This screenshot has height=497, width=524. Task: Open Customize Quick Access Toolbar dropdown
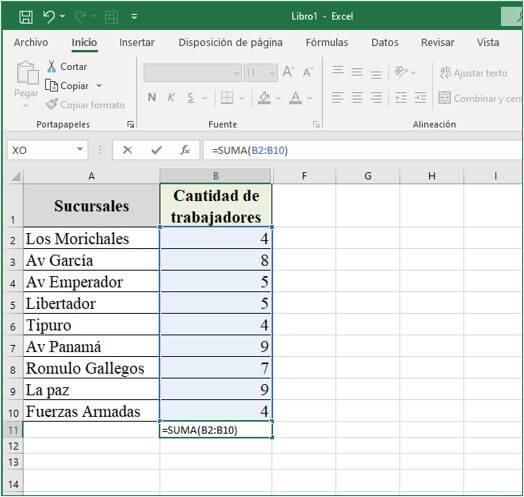pyautogui.click(x=134, y=16)
